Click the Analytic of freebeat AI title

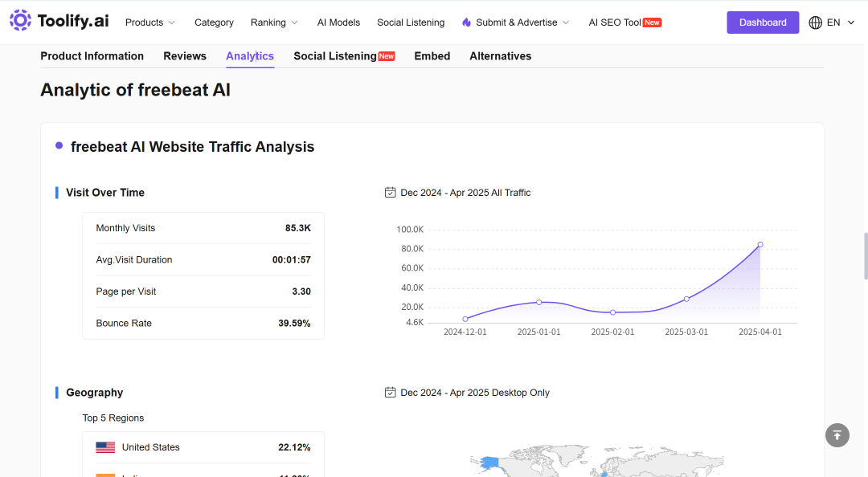pyautogui.click(x=135, y=90)
